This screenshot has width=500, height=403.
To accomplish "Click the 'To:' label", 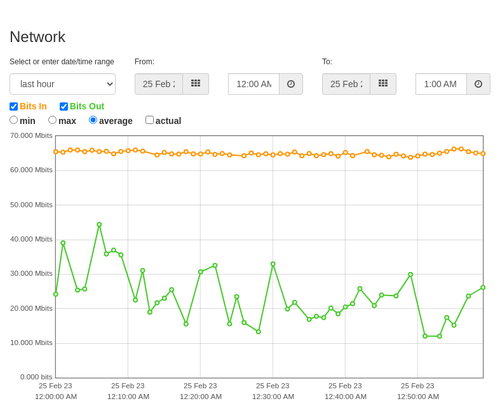I will [x=327, y=62].
